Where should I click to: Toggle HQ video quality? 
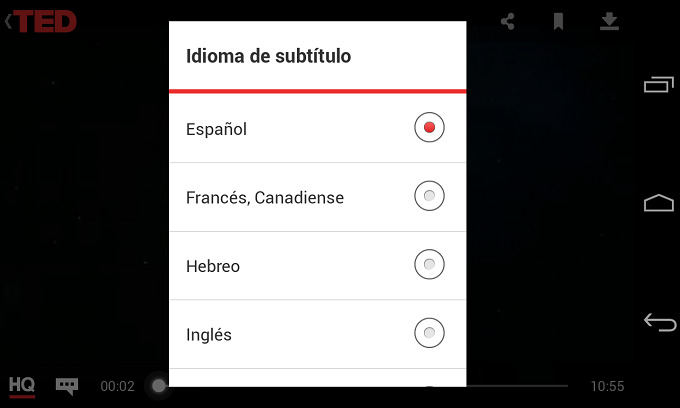point(22,385)
